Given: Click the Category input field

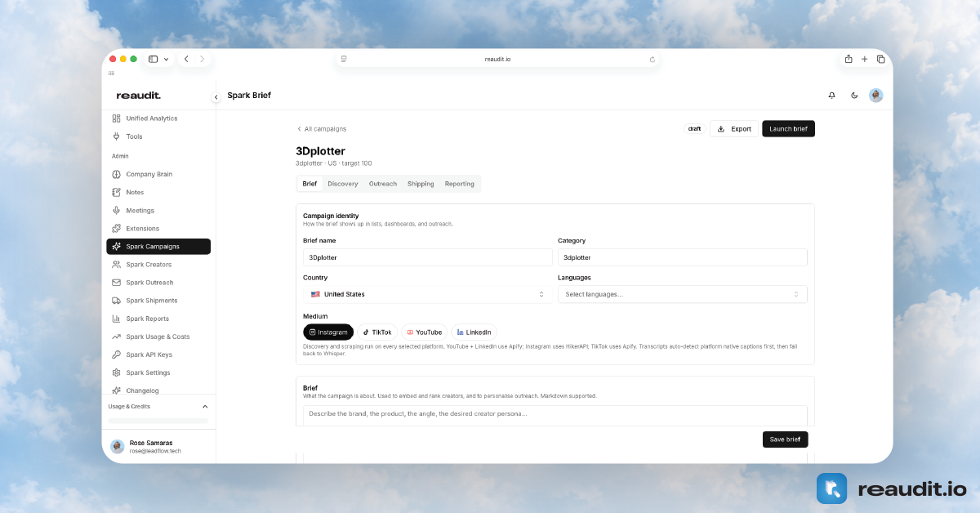Looking at the screenshot, I should click(683, 257).
